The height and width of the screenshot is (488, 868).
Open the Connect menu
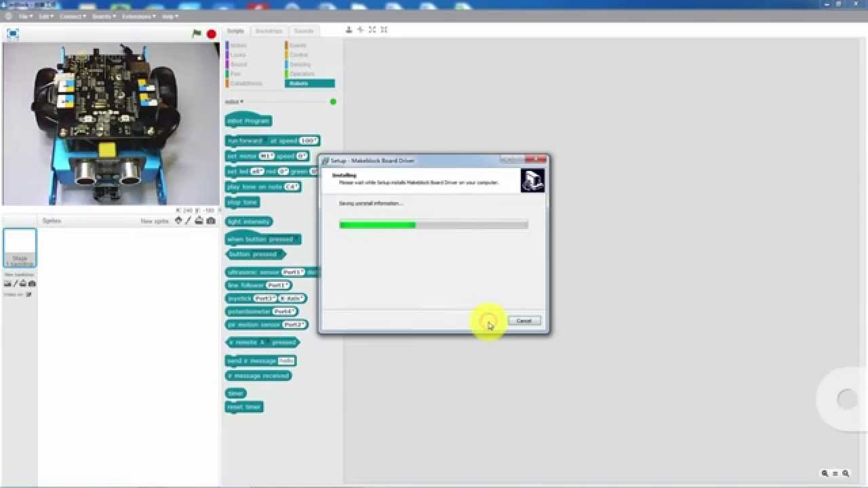pyautogui.click(x=73, y=16)
